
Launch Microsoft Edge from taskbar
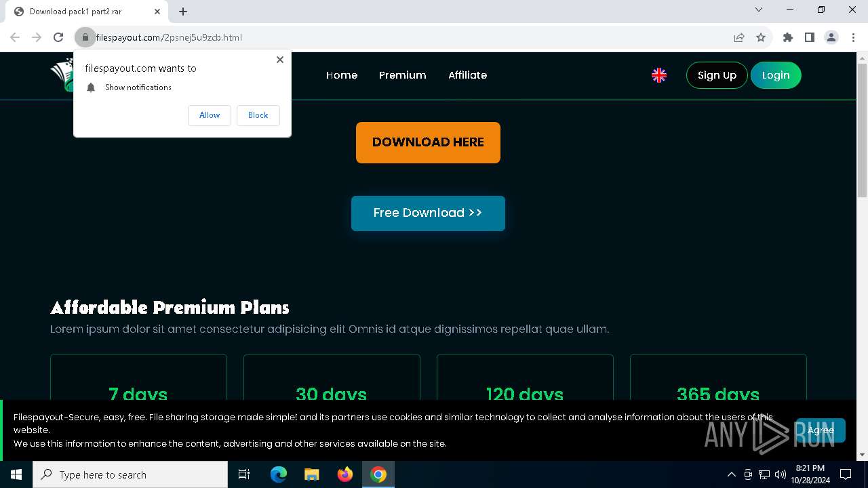click(x=279, y=474)
